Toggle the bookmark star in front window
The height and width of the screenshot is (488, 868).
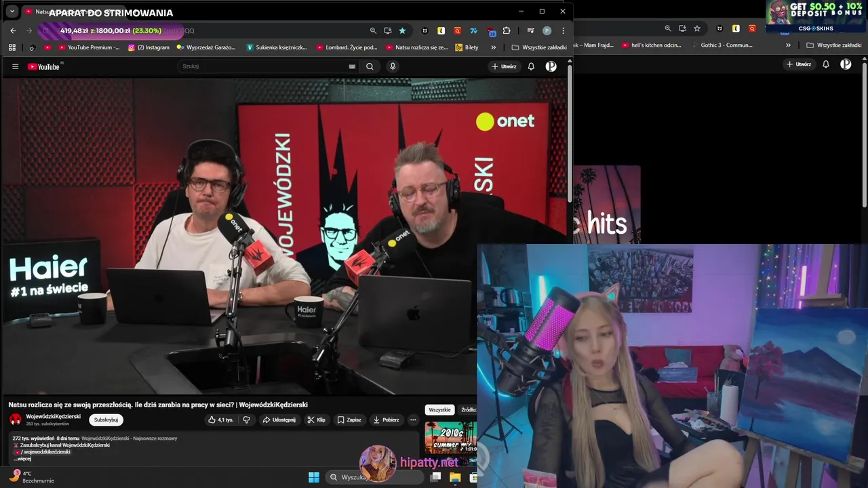[x=402, y=30]
